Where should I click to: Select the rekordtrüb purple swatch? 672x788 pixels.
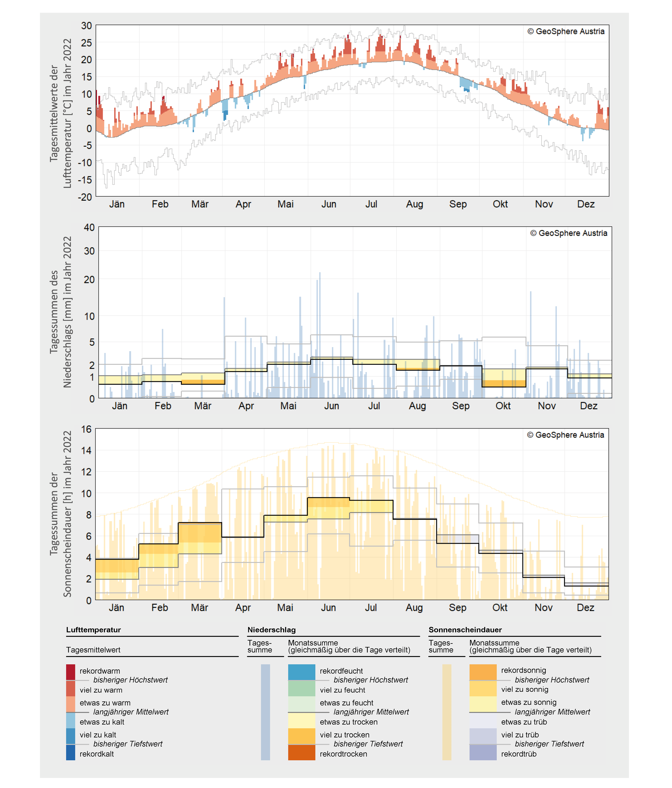point(483,753)
